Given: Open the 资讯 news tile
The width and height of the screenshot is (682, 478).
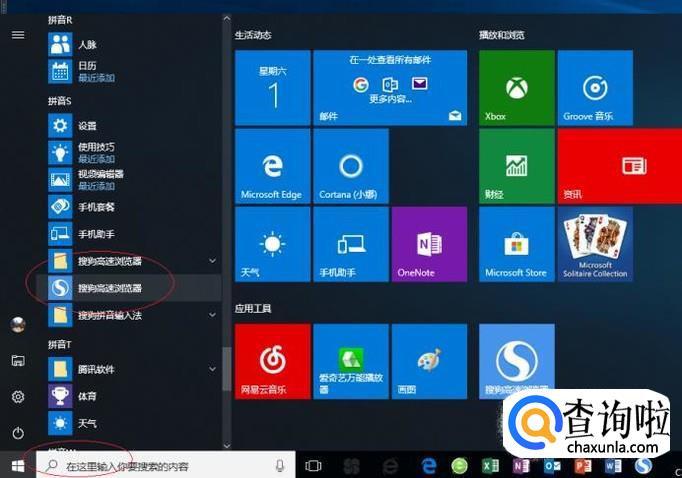Looking at the screenshot, I should [x=620, y=166].
